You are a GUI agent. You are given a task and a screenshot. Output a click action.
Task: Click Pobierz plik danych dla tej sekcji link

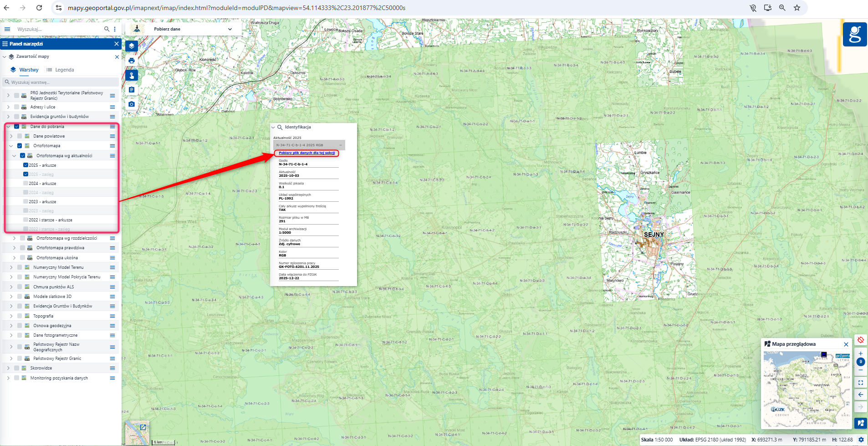(x=306, y=153)
